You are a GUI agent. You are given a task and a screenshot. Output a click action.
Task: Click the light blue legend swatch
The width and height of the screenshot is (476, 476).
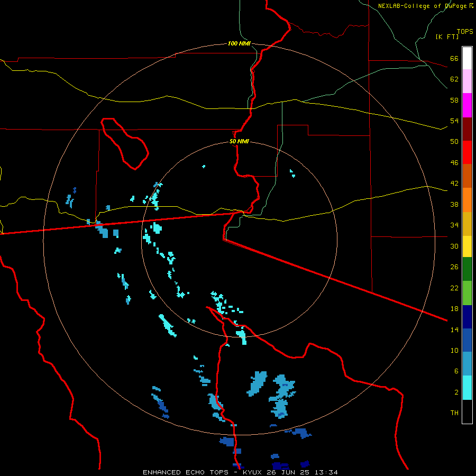point(467,364)
